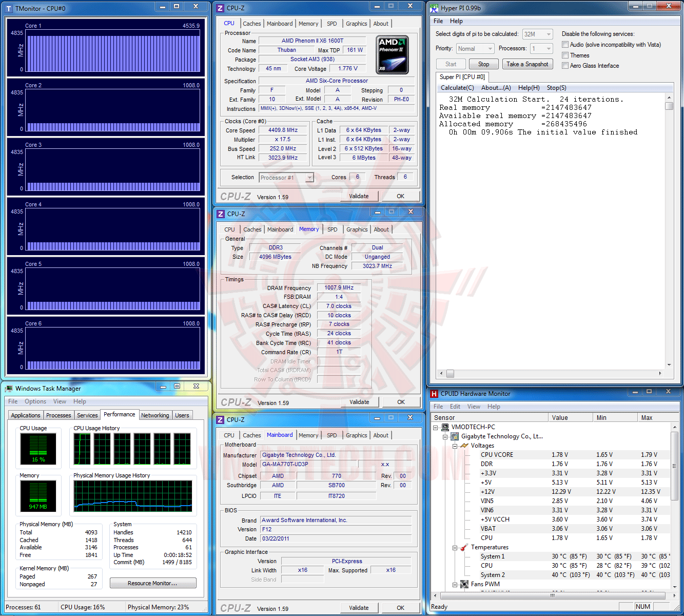Click the DRAM Frequency value 1007.9 MHz
Image resolution: width=684 pixels, height=616 pixels.
tap(339, 288)
